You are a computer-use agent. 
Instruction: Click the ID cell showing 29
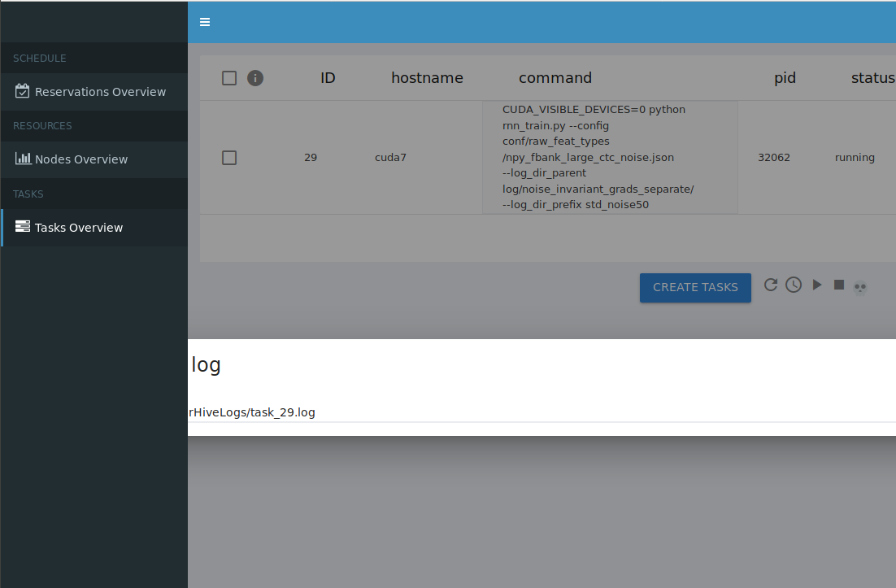[311, 157]
